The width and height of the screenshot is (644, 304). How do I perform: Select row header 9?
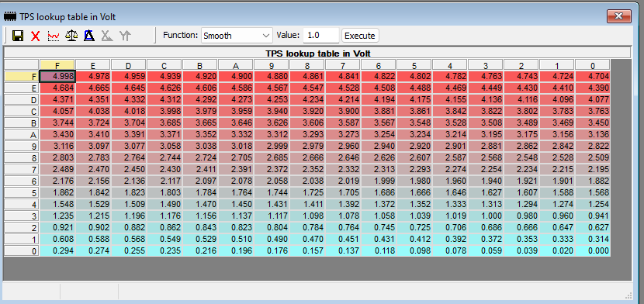22,147
